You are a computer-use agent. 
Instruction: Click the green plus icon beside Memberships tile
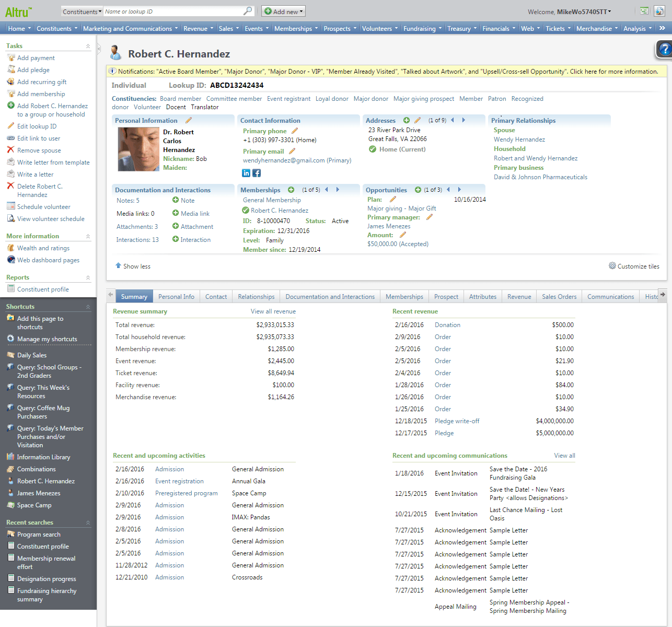291,190
